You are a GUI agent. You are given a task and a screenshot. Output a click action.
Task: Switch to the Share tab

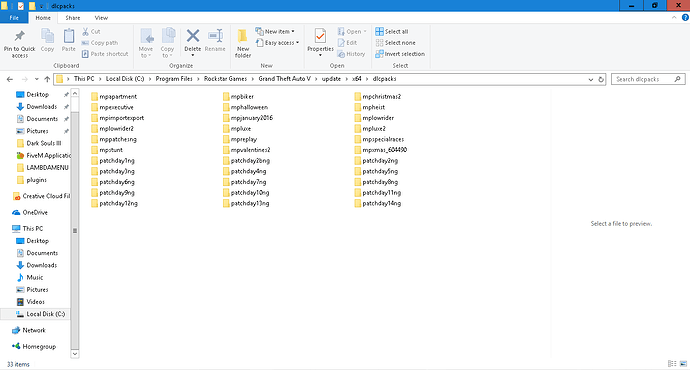tap(73, 18)
